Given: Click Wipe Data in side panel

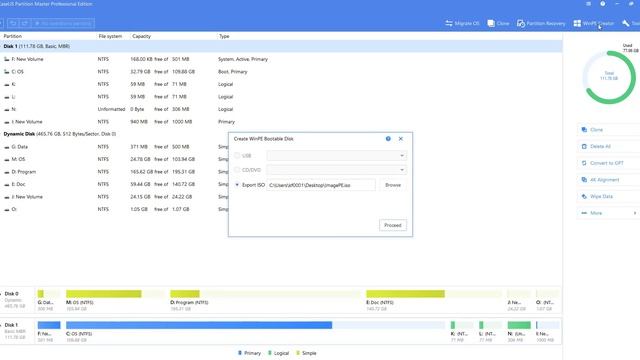Looking at the screenshot, I should (608, 196).
